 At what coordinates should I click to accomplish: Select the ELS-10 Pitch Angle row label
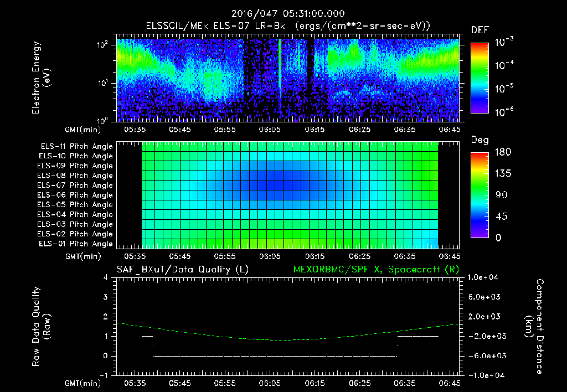tap(76, 156)
